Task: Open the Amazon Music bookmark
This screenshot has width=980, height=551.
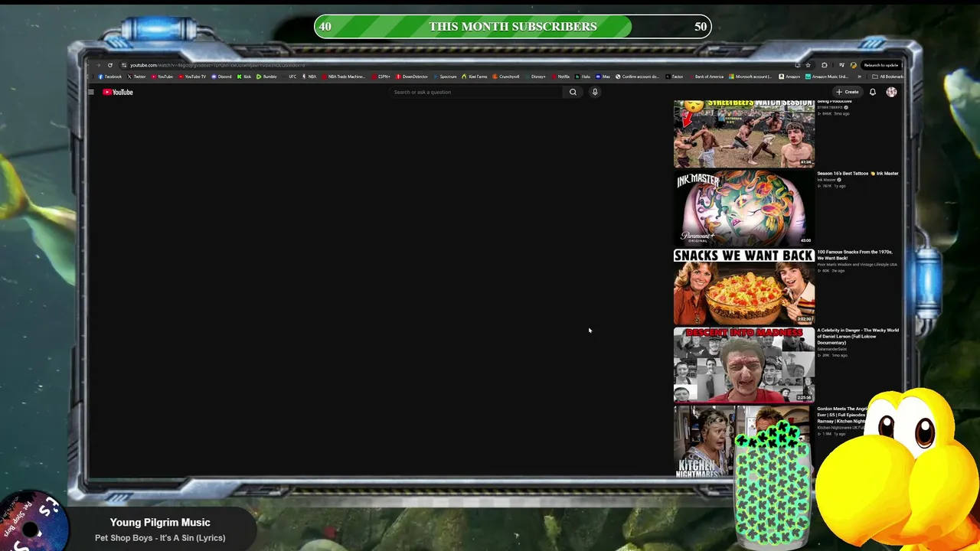Action: tap(826, 77)
